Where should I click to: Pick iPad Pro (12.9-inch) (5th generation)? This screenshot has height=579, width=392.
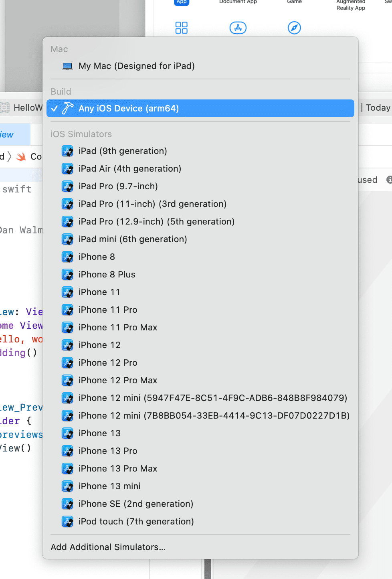click(156, 222)
